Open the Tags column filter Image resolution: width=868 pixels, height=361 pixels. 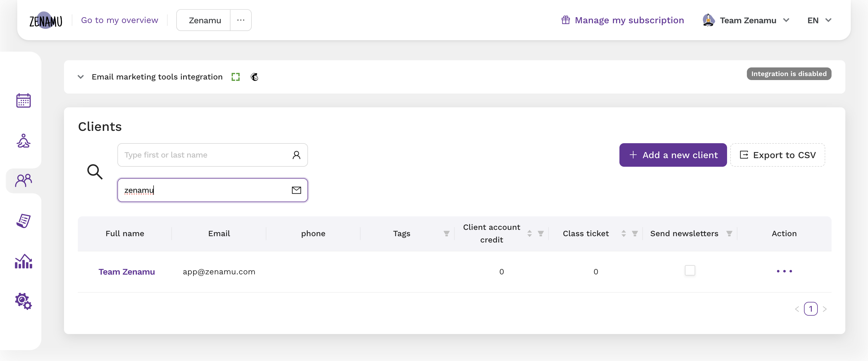(446, 233)
